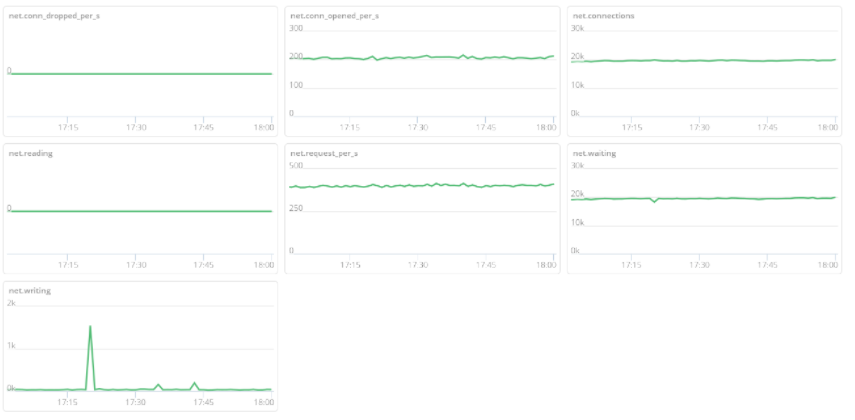Click the 17:45 time label on net.conn_opened_per_s chart
Image resolution: width=855 pixels, height=420 pixels.
tap(485, 127)
